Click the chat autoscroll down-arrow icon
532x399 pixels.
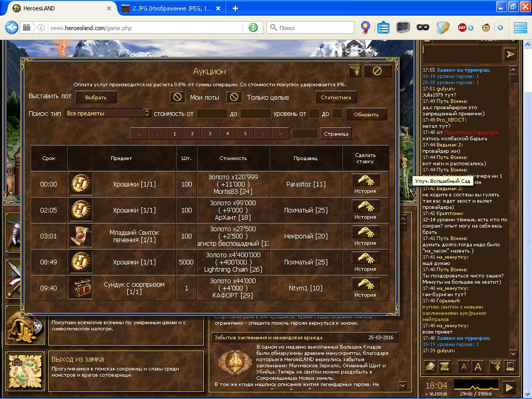(495, 366)
